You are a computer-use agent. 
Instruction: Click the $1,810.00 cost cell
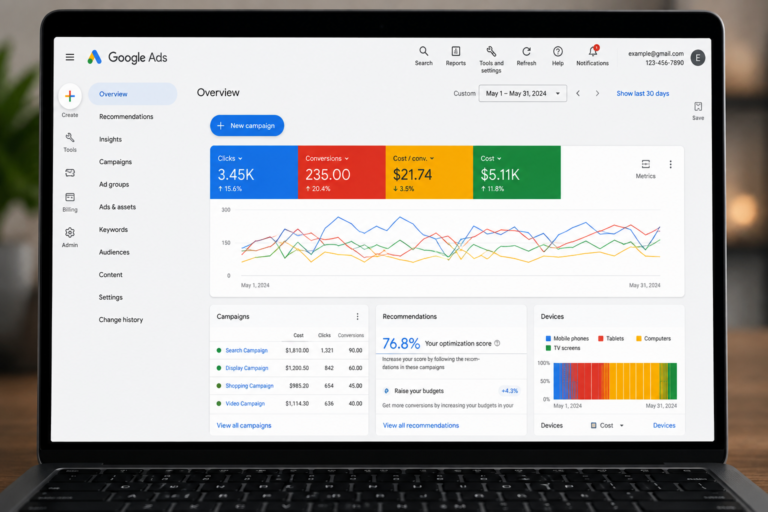coord(297,350)
